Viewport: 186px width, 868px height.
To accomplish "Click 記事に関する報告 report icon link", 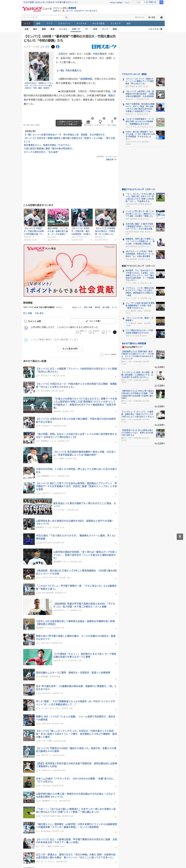I will point(31,125).
